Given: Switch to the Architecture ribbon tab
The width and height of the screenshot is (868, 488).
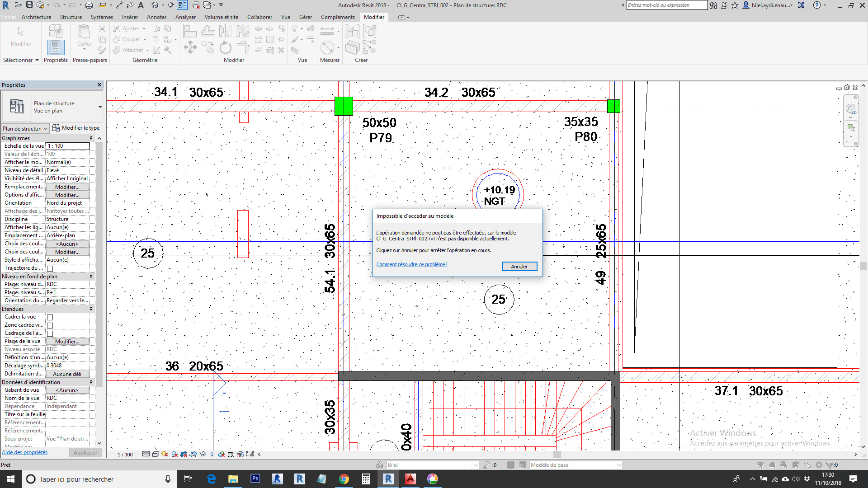Looking at the screenshot, I should click(36, 17).
